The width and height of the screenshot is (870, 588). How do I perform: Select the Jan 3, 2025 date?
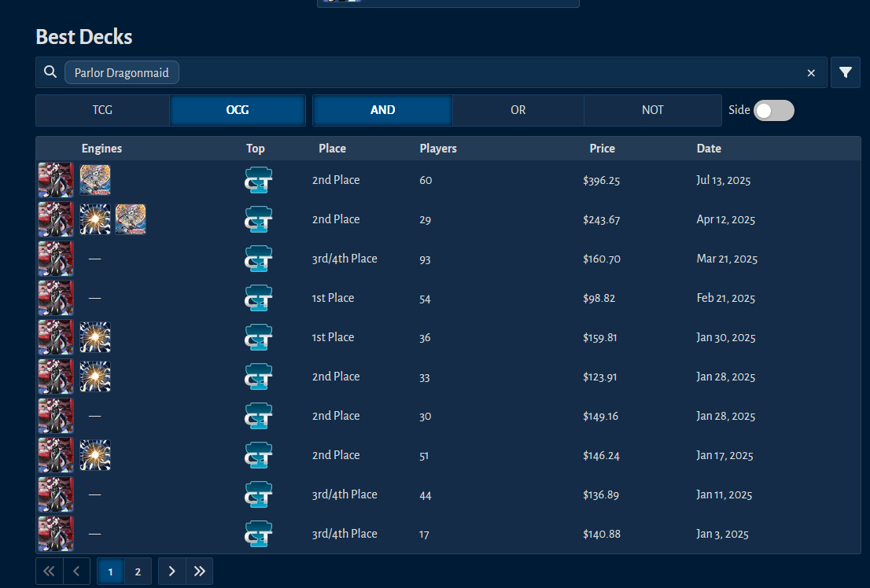722,535
